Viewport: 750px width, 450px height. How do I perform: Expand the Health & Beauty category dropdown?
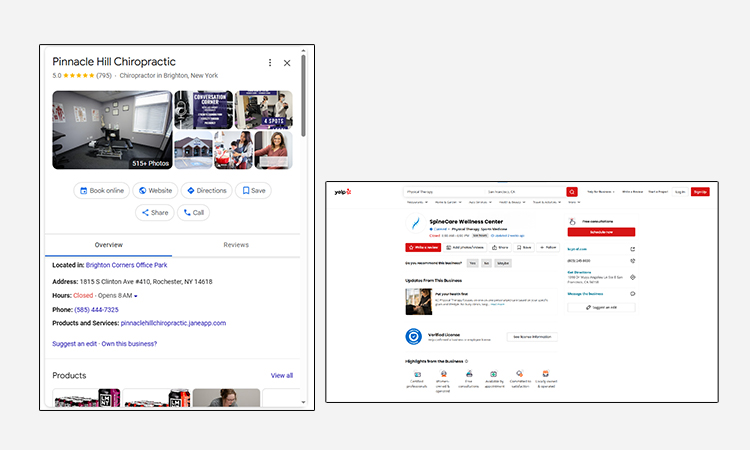point(512,202)
